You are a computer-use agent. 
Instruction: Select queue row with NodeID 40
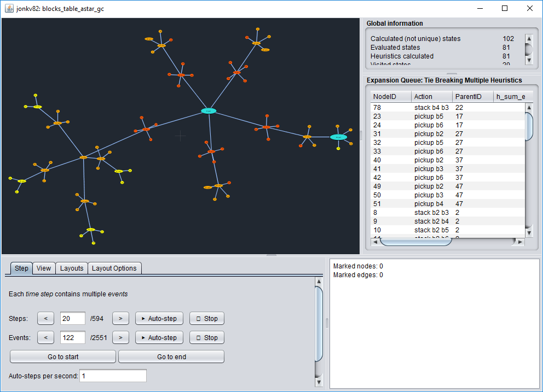[448, 160]
